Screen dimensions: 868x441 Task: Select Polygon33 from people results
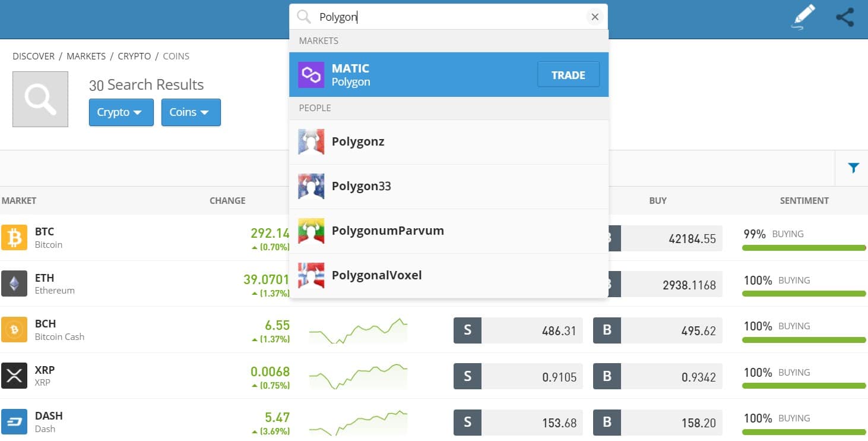pyautogui.click(x=449, y=187)
